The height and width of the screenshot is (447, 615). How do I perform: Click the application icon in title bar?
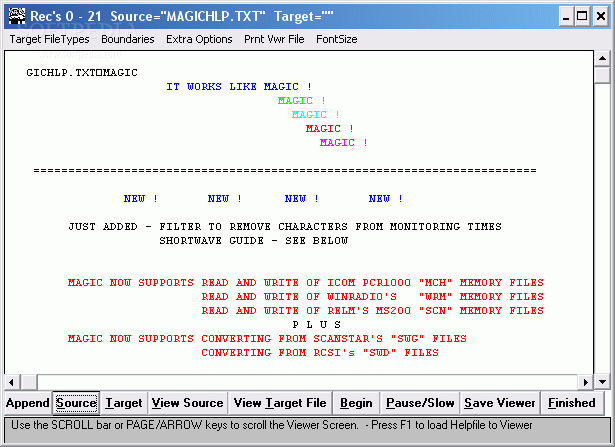[17, 16]
